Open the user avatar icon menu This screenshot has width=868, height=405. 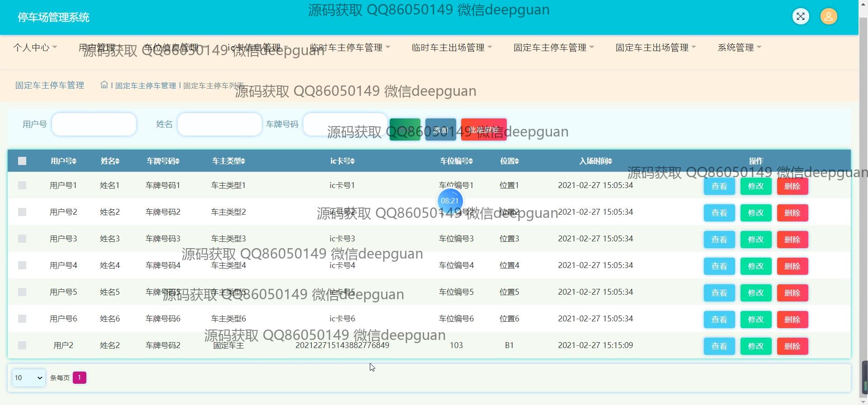coord(828,17)
